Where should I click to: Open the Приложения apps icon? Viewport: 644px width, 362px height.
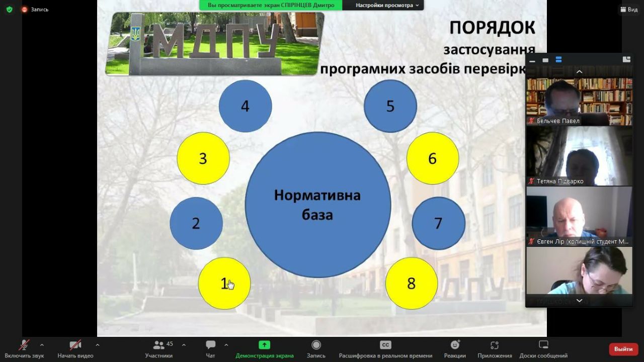[495, 345]
